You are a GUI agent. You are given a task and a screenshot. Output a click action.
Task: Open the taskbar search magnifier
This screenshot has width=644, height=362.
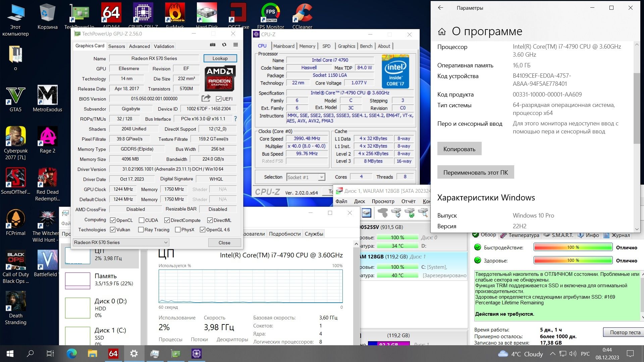point(30,354)
